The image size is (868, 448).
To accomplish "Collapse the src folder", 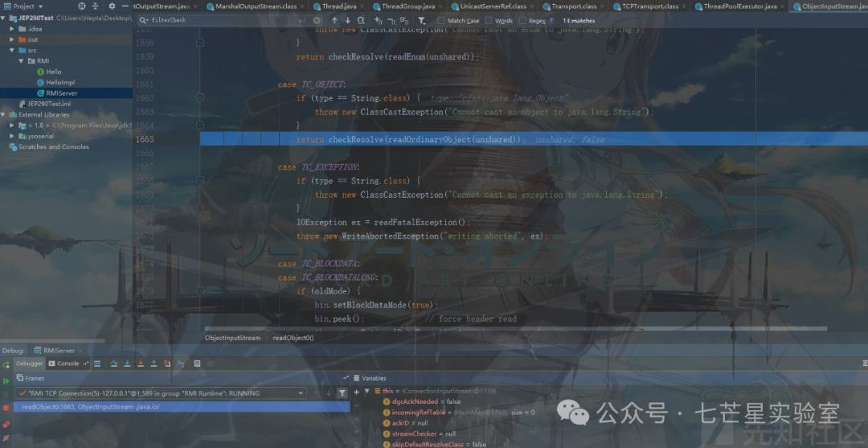I will pos(12,51).
